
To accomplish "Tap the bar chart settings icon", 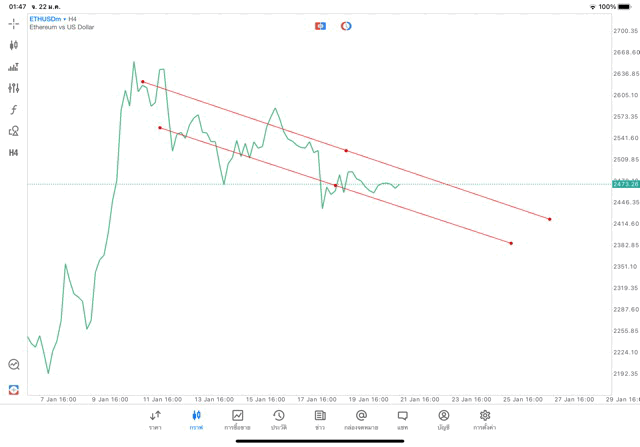I will pyautogui.click(x=14, y=67).
